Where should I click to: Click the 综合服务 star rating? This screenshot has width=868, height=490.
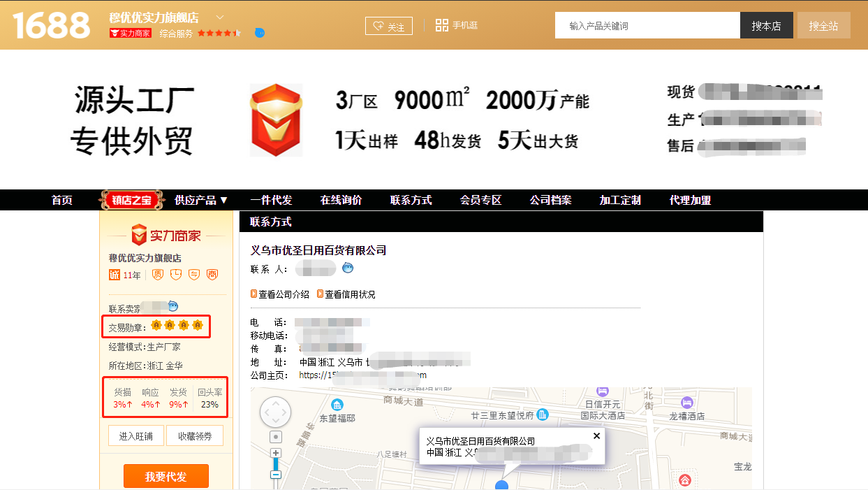(219, 33)
